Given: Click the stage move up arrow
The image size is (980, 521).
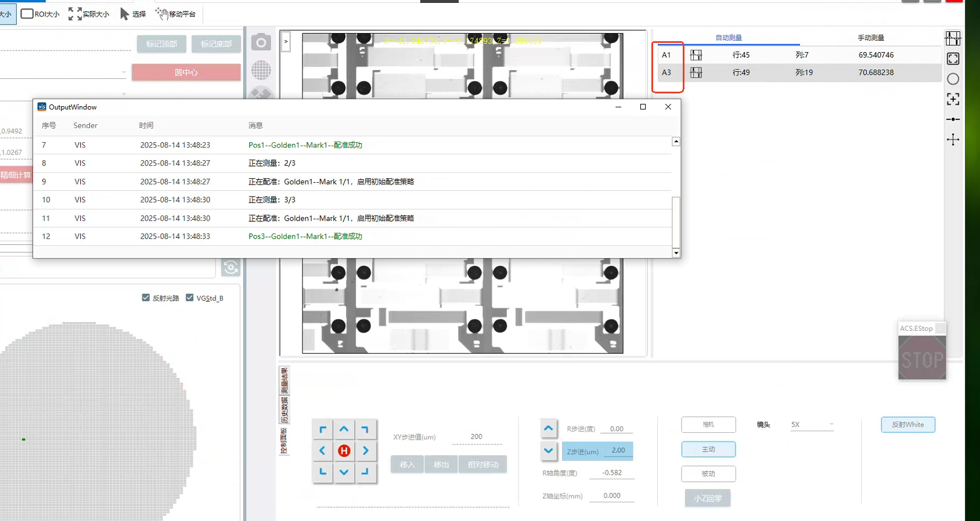Looking at the screenshot, I should tap(344, 429).
